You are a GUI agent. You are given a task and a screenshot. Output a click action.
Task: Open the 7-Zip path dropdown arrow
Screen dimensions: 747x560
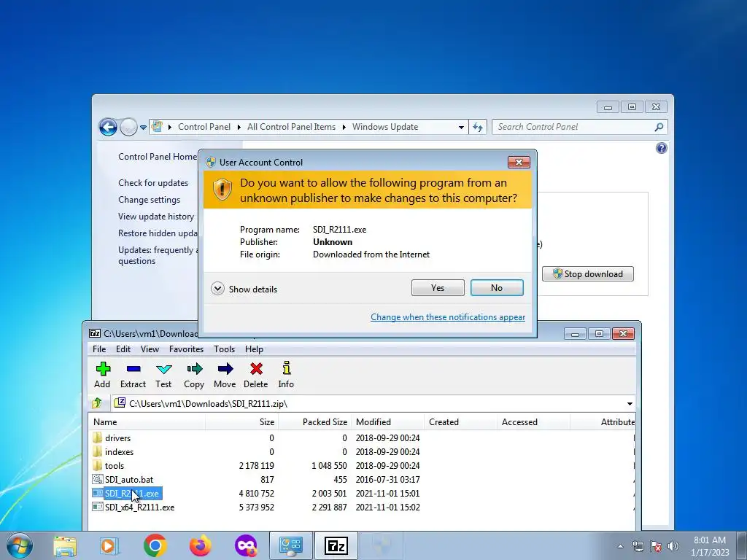pos(630,404)
